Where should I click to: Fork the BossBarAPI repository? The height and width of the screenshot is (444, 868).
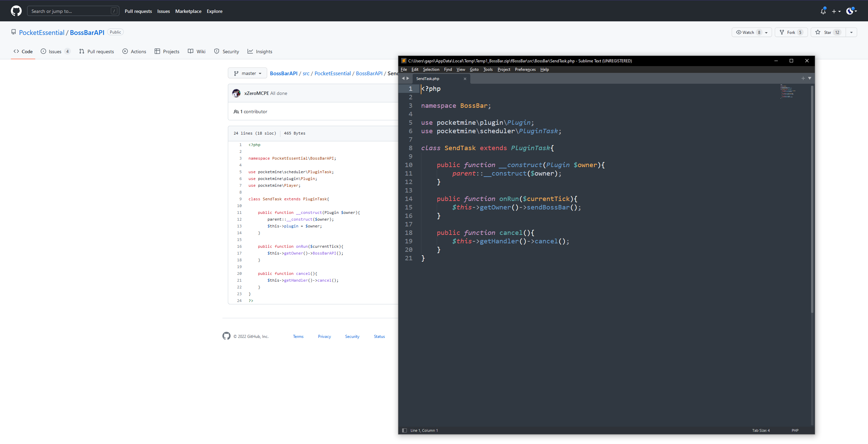791,32
